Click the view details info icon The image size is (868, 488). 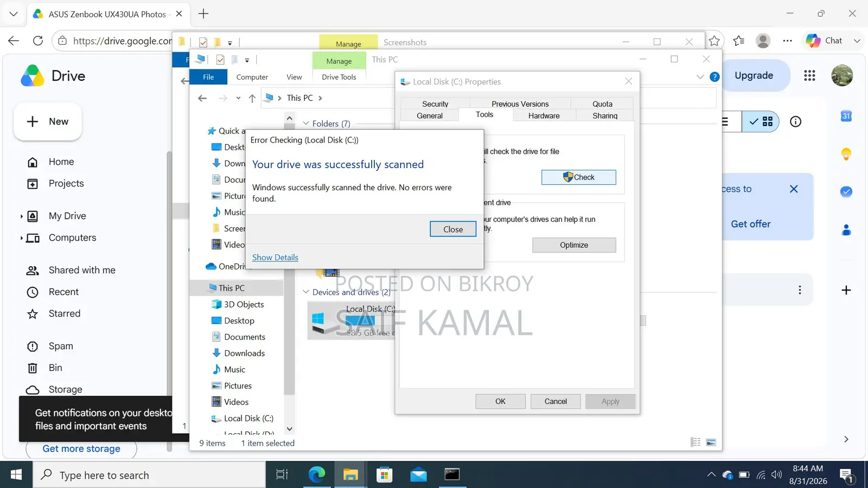click(795, 121)
